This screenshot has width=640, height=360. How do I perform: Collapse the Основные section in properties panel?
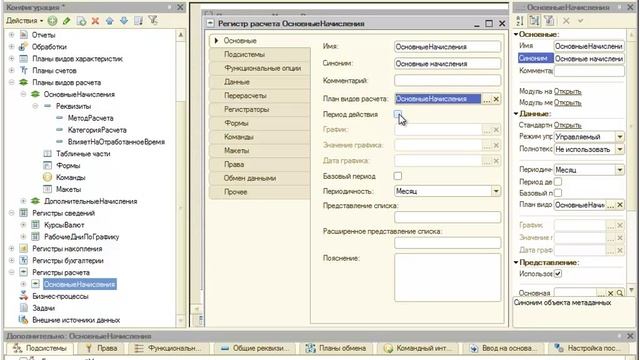pos(516,34)
